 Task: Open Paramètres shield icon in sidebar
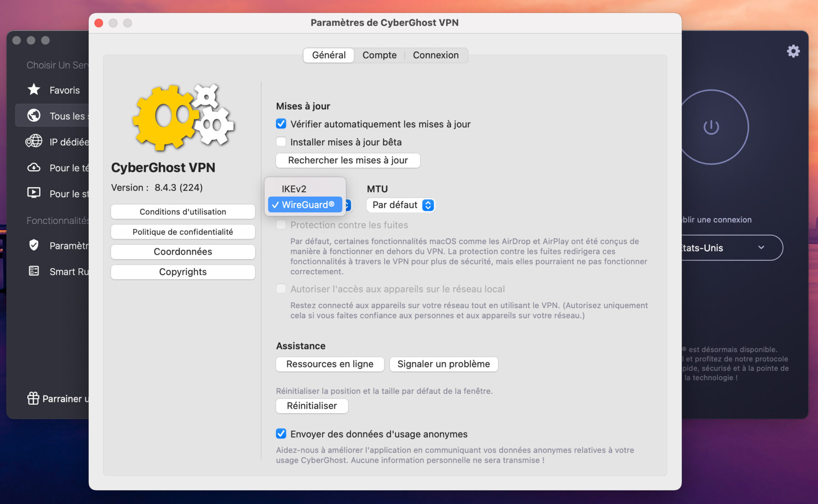point(33,246)
